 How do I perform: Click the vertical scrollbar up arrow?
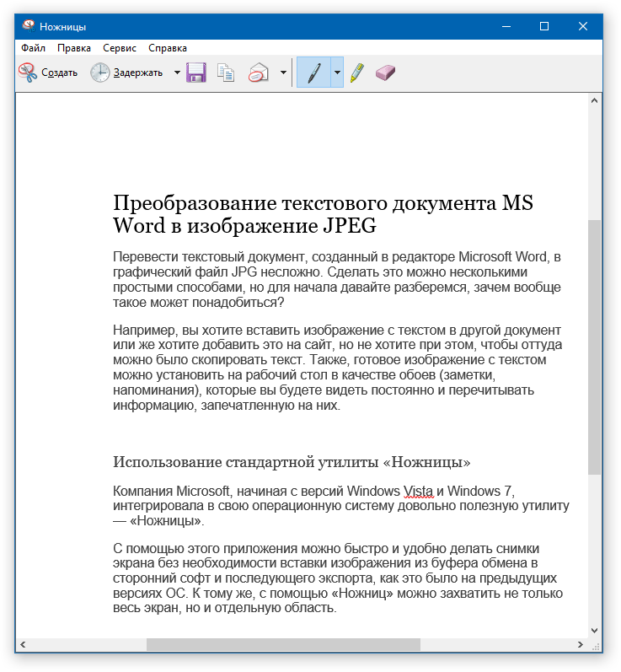(x=595, y=99)
